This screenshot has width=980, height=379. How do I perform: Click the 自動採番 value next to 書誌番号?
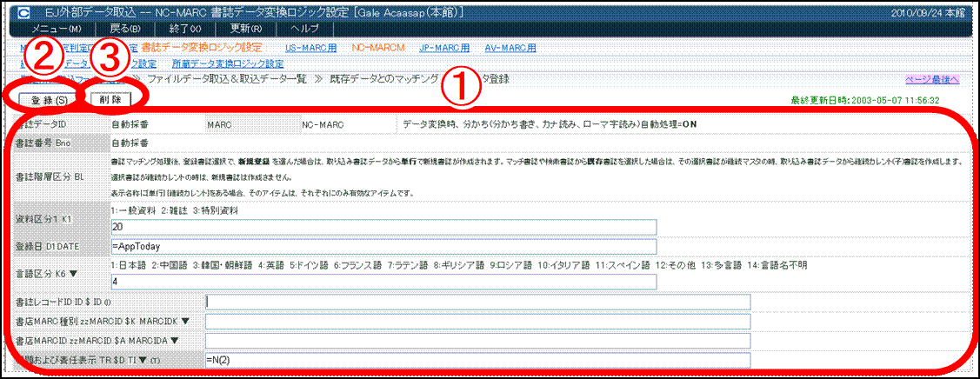point(129,143)
